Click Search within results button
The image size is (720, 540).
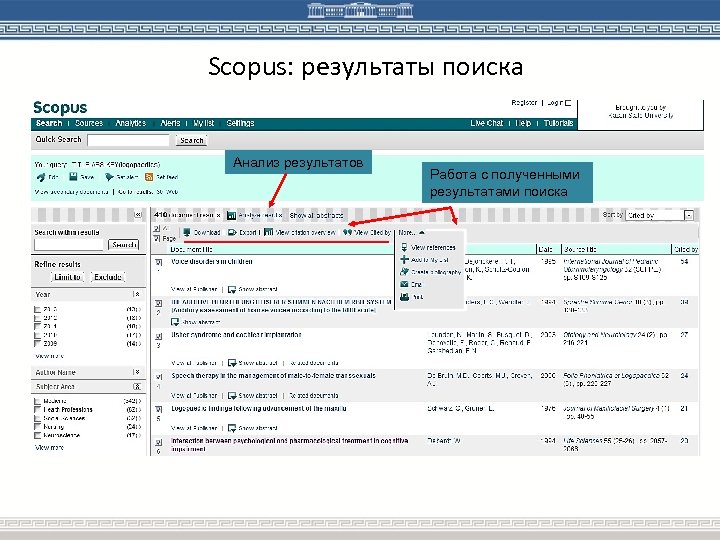point(124,245)
